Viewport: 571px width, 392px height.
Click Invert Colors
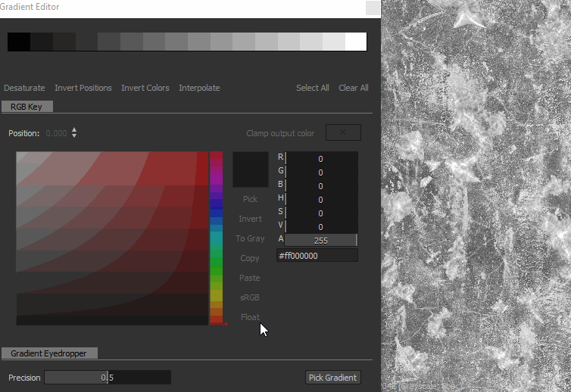(145, 88)
